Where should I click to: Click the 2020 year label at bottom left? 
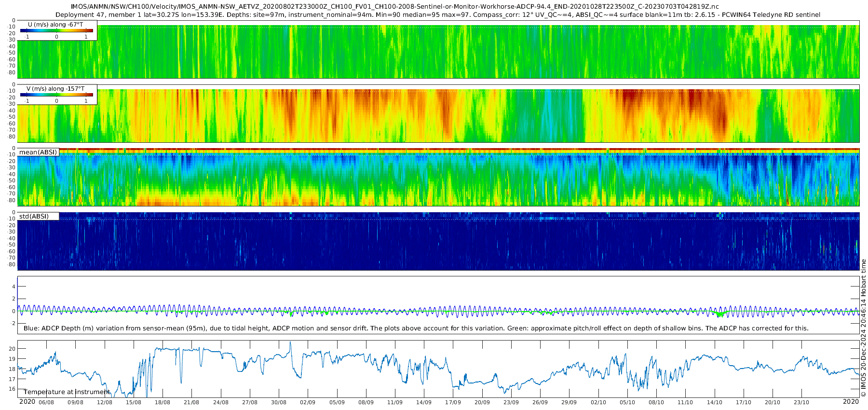click(27, 402)
